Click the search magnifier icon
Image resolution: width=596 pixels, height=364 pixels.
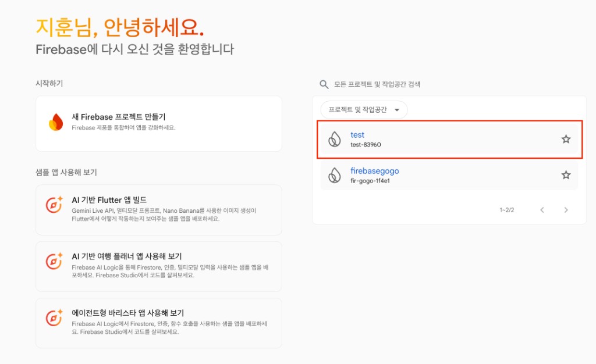pyautogui.click(x=324, y=84)
